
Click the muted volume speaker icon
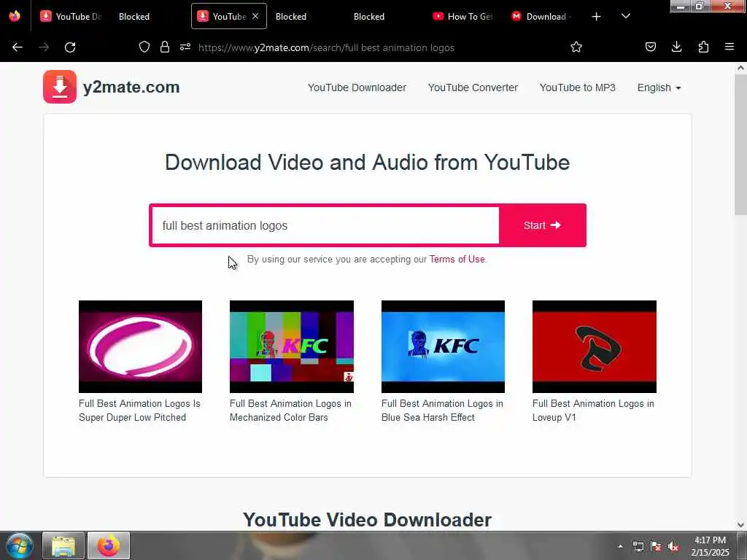pos(673,546)
